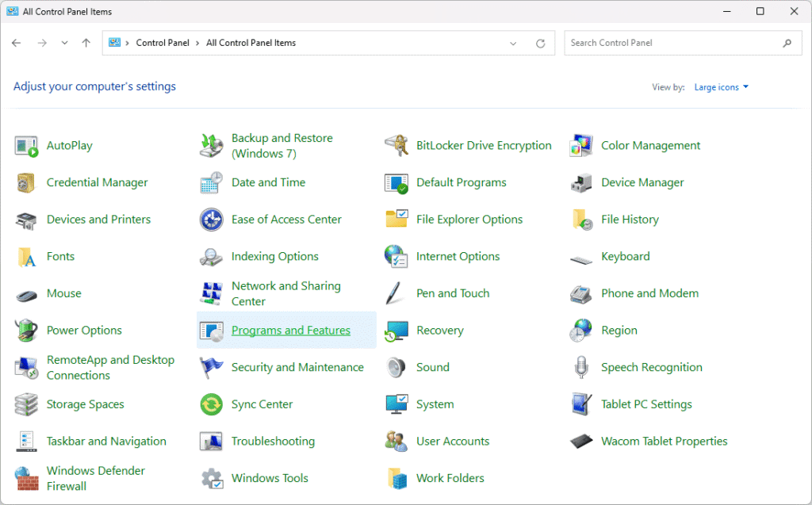Maximize the Control Panel window
This screenshot has height=505, width=812.
[760, 11]
